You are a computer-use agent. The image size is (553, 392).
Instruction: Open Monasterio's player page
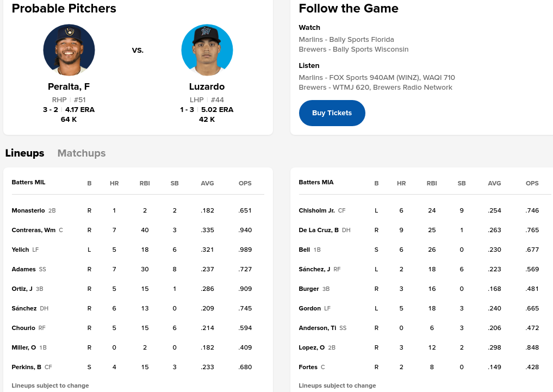[x=28, y=210]
